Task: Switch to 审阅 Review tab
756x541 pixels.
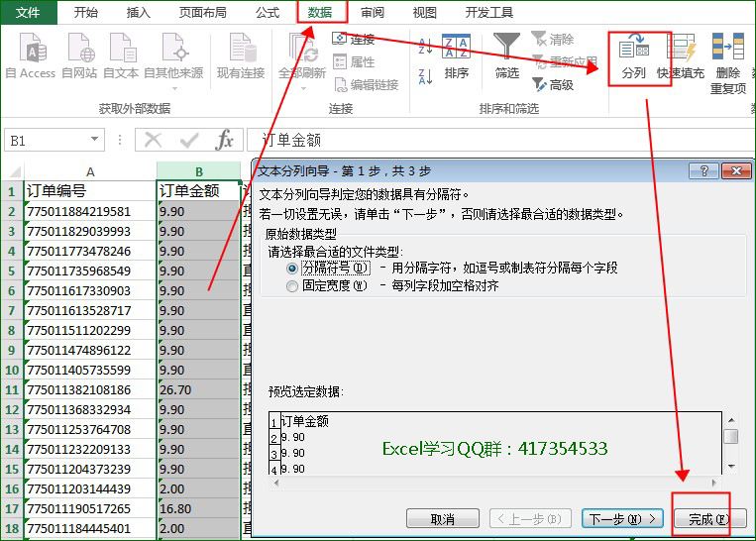Action: click(373, 12)
